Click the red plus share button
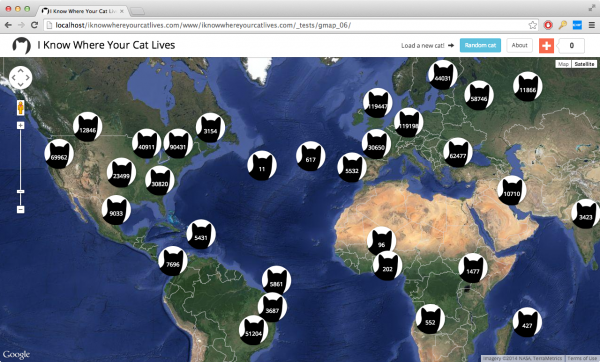 coord(546,46)
